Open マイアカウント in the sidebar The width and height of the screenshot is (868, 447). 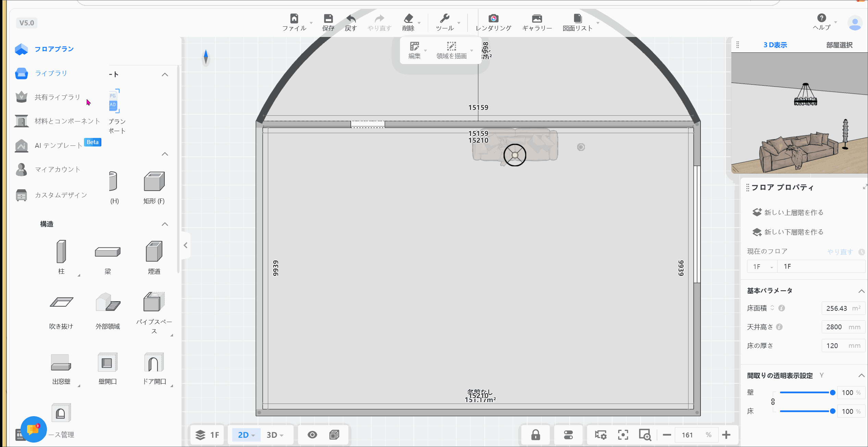coord(48,169)
